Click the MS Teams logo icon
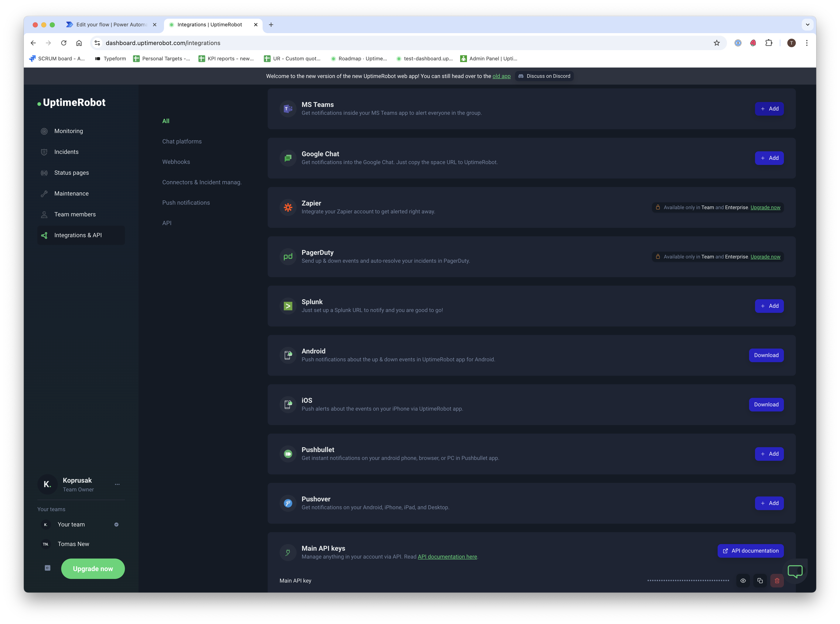This screenshot has width=840, height=624. click(288, 109)
